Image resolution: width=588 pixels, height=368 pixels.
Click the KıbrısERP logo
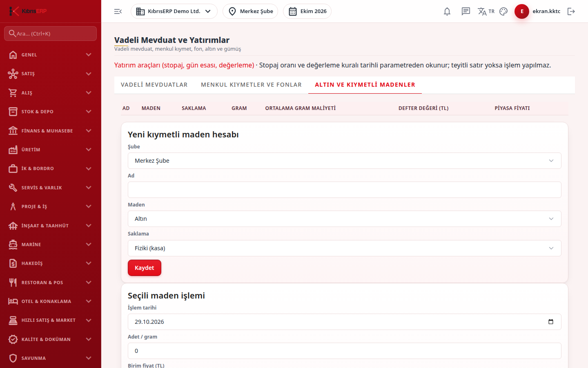28,11
